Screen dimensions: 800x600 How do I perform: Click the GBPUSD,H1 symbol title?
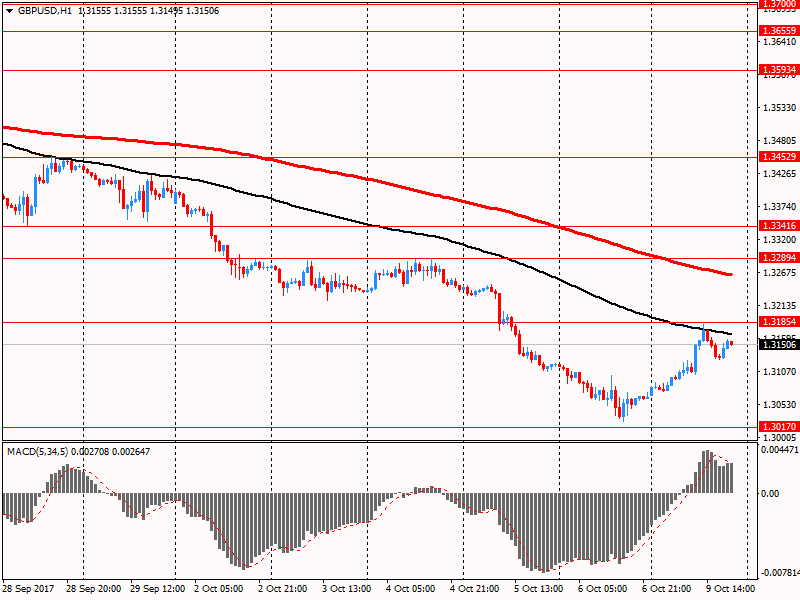(x=45, y=11)
